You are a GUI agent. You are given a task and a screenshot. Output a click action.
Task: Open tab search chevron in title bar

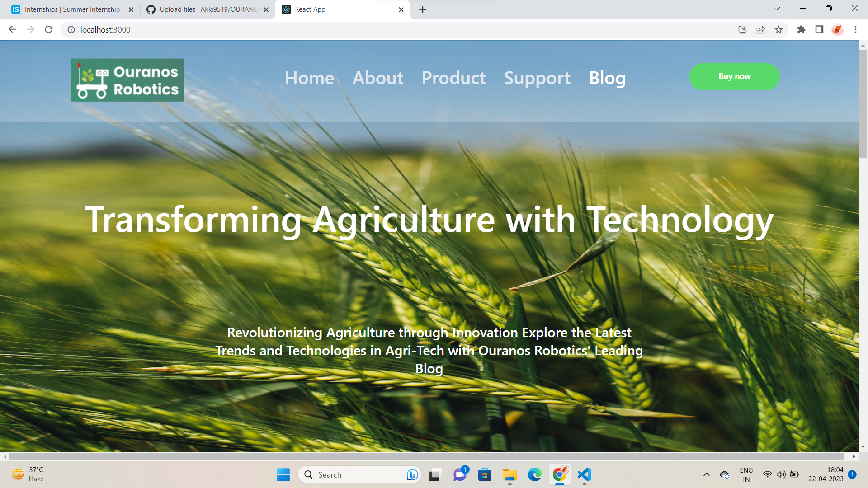777,9
